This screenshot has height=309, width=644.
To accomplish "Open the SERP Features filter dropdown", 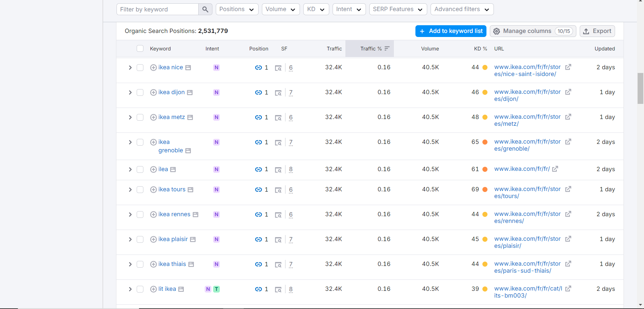I will tap(398, 9).
